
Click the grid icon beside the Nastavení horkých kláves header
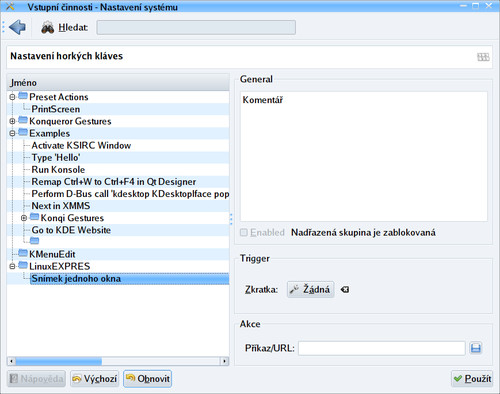pyautogui.click(x=483, y=57)
